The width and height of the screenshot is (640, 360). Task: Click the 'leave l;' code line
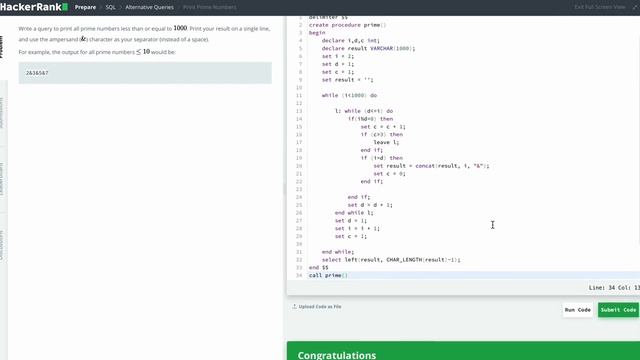pos(386,142)
